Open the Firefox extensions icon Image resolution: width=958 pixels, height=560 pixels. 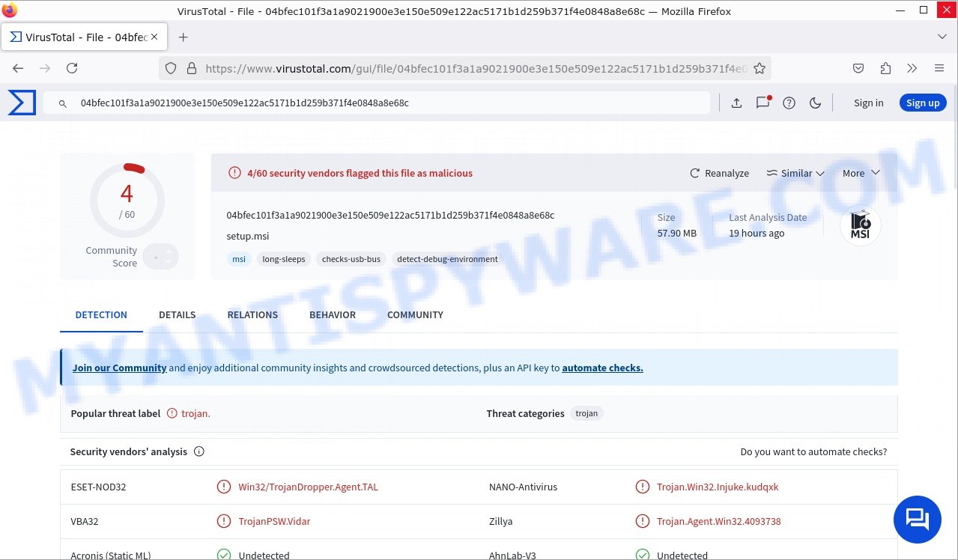(885, 68)
